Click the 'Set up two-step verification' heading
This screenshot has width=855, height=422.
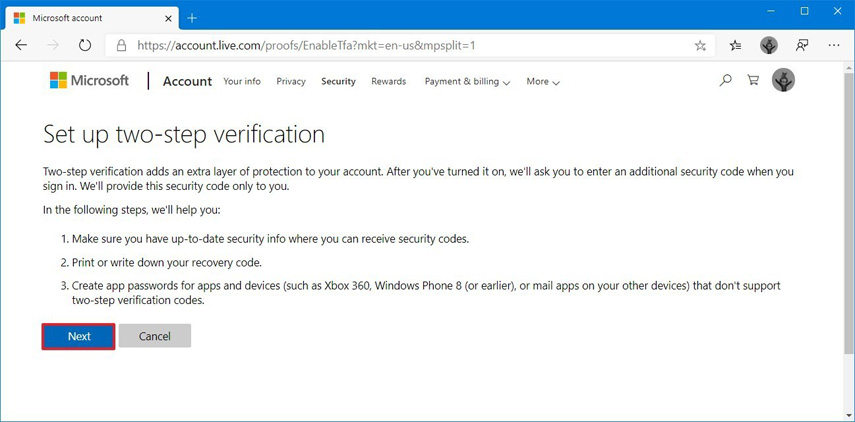pos(184,135)
